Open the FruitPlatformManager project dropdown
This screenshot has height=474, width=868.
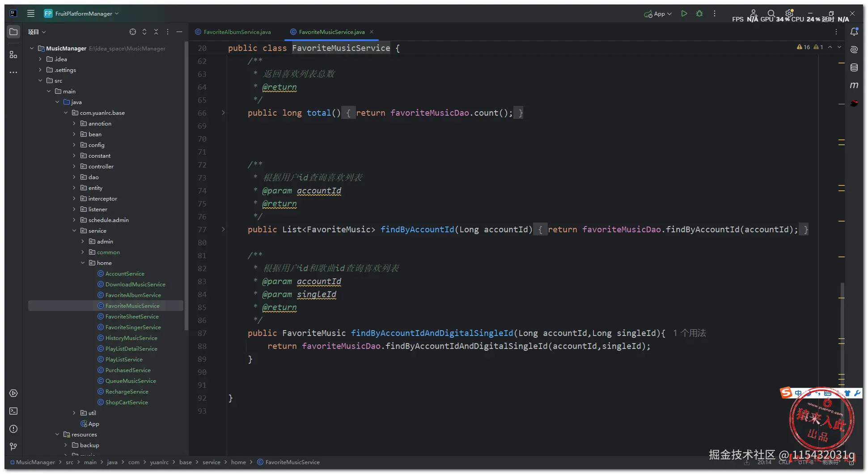point(81,13)
